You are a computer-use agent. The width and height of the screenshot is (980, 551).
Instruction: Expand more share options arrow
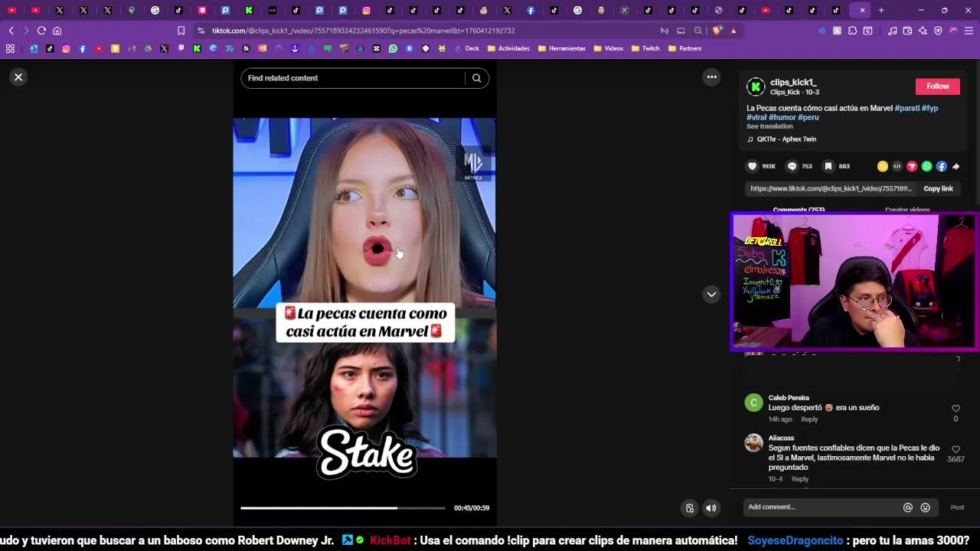pos(955,166)
